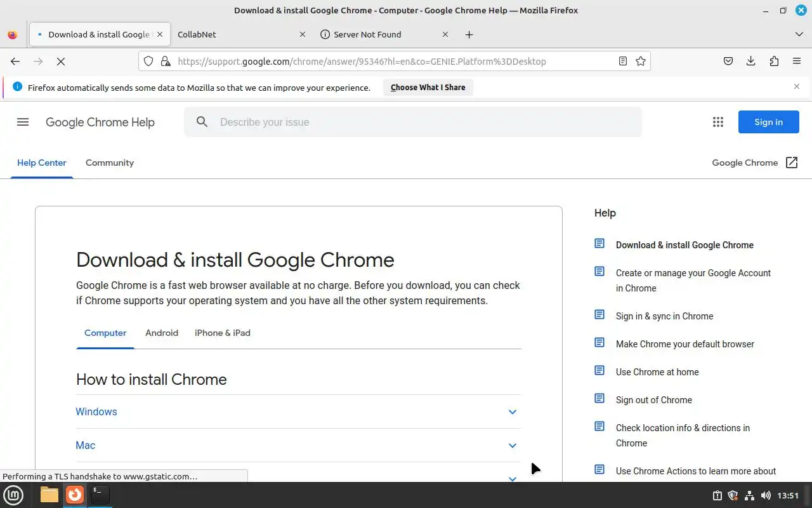Open the Firefox View pinned icon
Screen dimensions: 812x508
tap(12, 34)
